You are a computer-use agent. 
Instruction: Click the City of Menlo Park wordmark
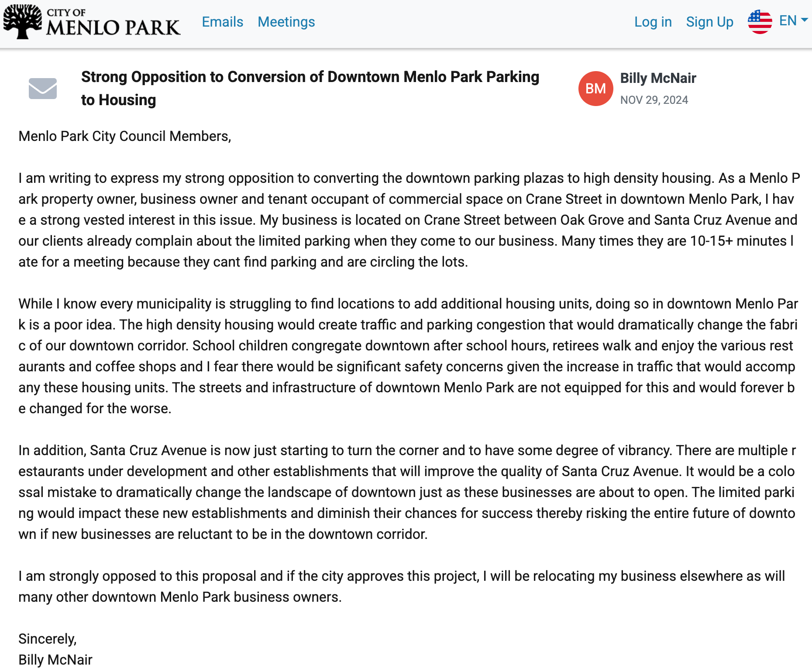(x=113, y=22)
